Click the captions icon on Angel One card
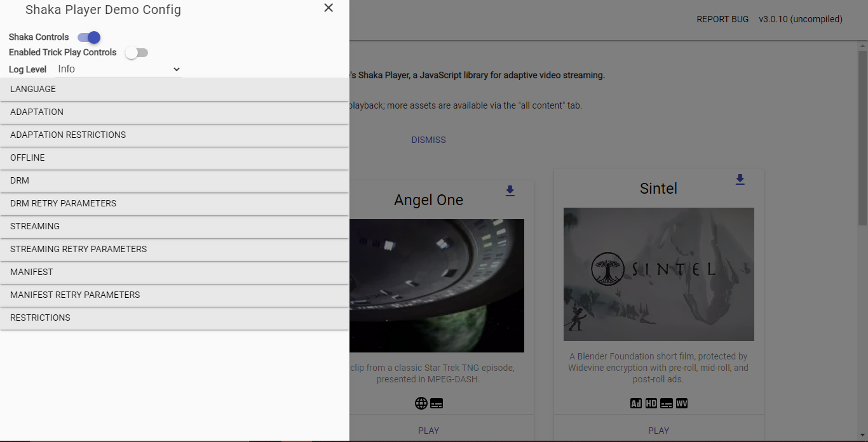Viewport: 868px width, 442px height. 437,403
